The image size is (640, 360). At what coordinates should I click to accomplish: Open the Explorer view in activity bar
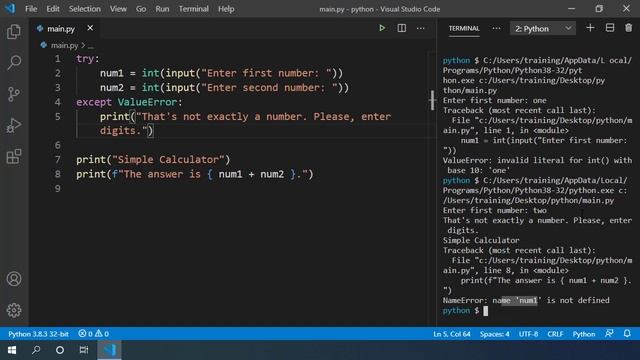(14, 31)
